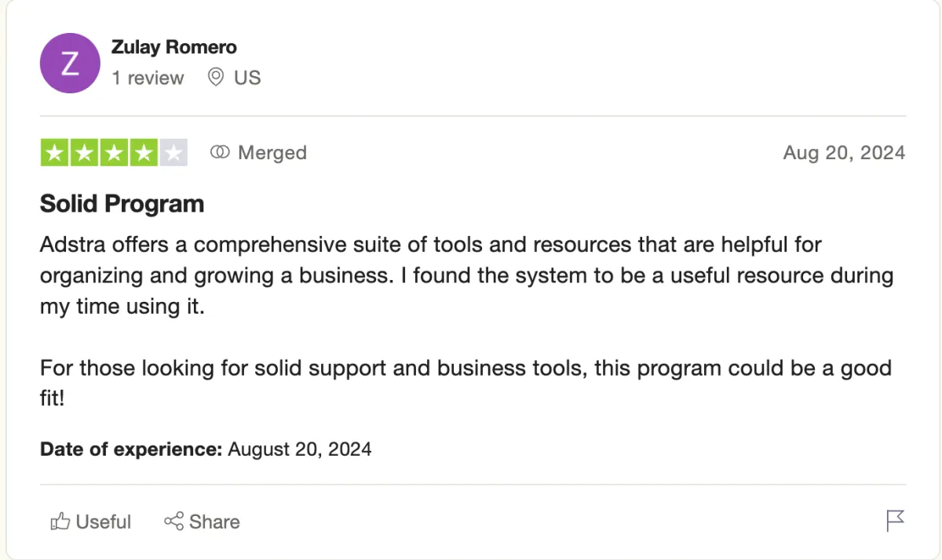The width and height of the screenshot is (942, 560).
Task: Click the share network icon
Action: click(x=173, y=522)
